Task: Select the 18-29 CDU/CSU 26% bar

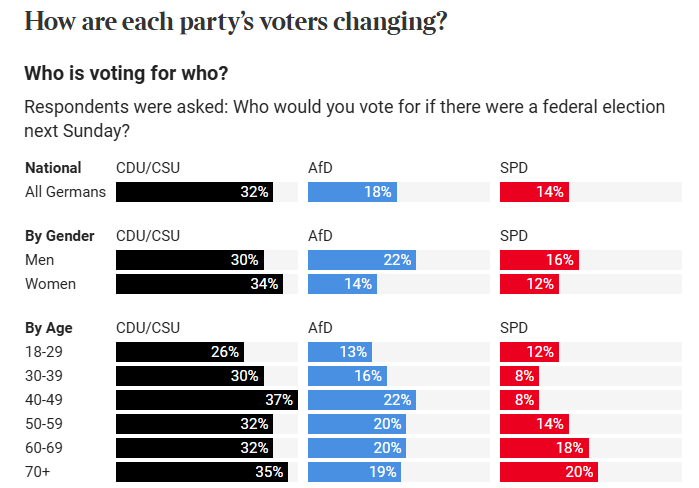Action: point(180,352)
